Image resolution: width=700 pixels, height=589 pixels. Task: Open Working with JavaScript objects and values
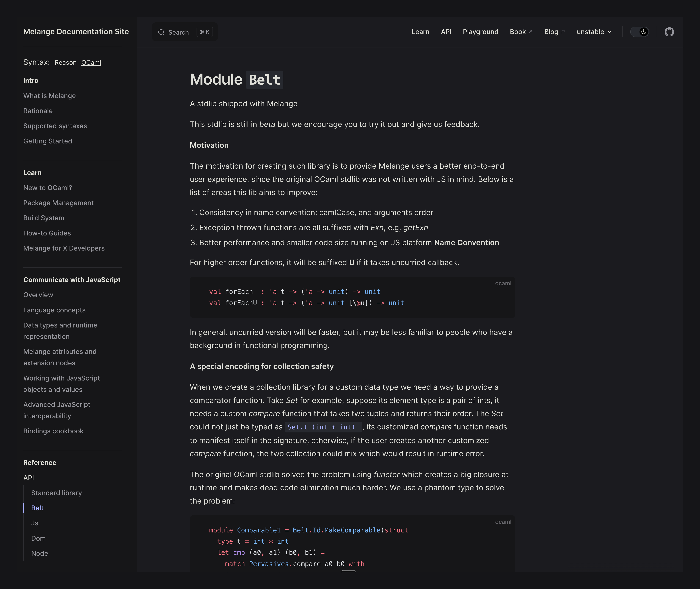[62, 384]
